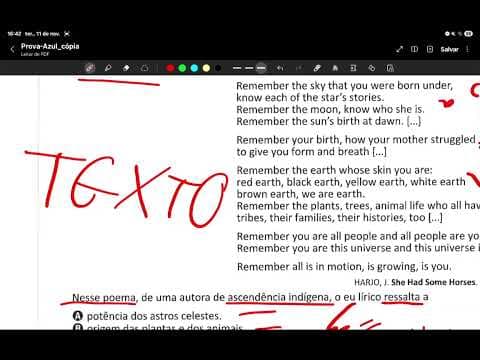Open the page add icon beside Salvar
This screenshot has width=480, height=360.
coord(430,49)
